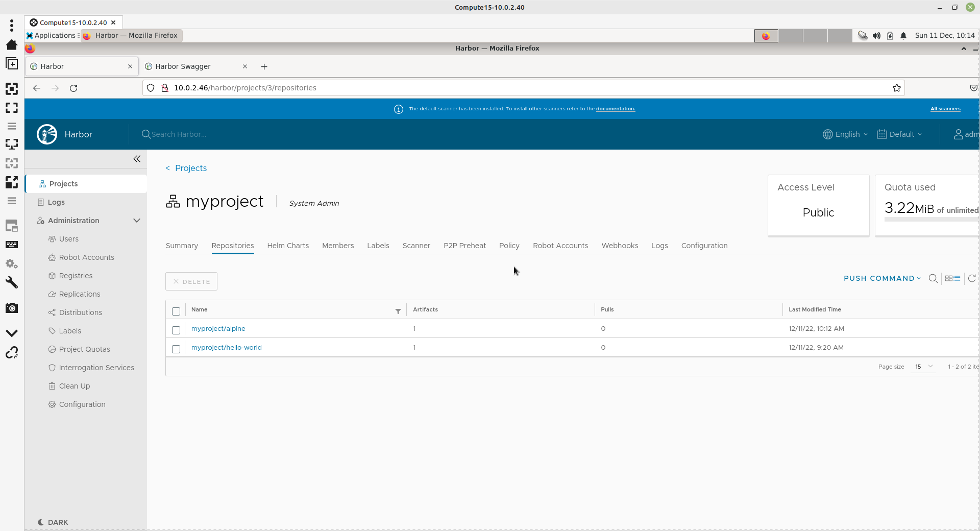Go back to Projects via breadcrumb
The width and height of the screenshot is (980, 531).
(190, 168)
